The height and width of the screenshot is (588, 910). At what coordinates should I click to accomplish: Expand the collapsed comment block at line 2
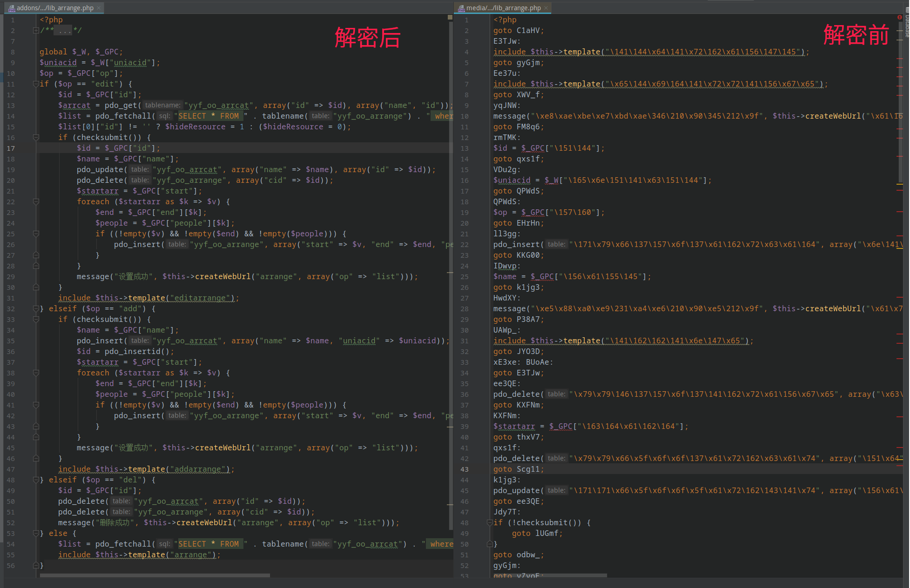click(36, 30)
